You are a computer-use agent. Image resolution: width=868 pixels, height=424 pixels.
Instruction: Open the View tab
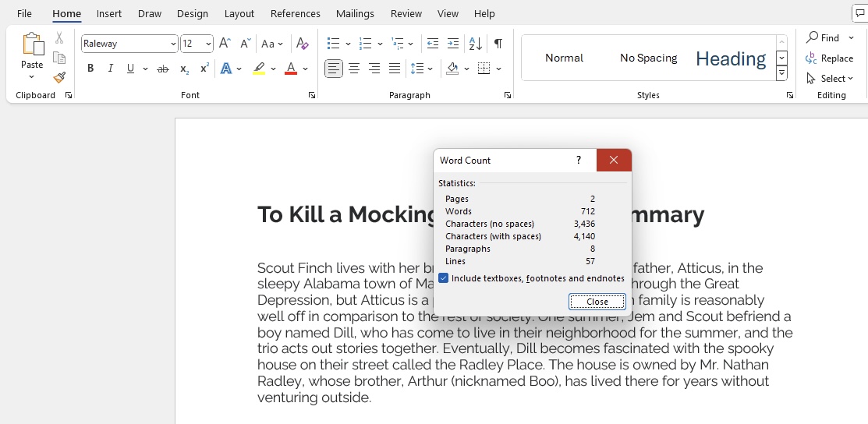coord(448,13)
